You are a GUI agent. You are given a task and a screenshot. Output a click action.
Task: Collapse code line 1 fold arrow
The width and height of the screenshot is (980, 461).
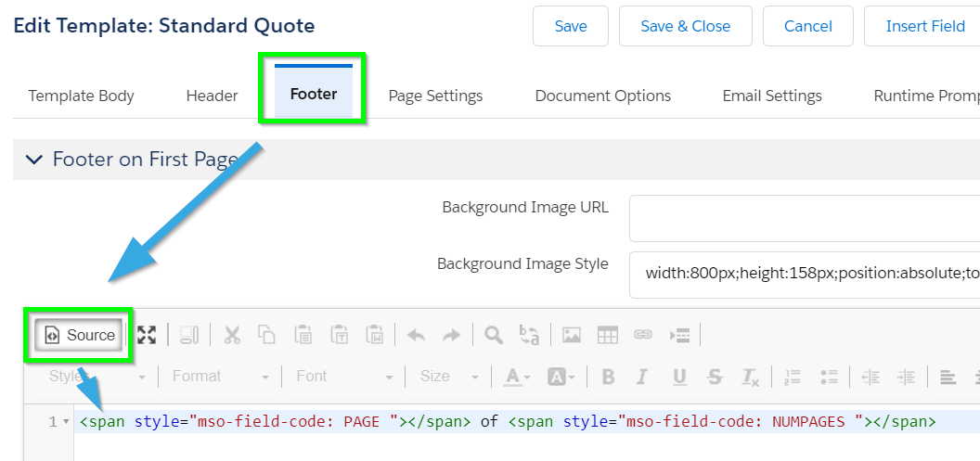[x=66, y=422]
